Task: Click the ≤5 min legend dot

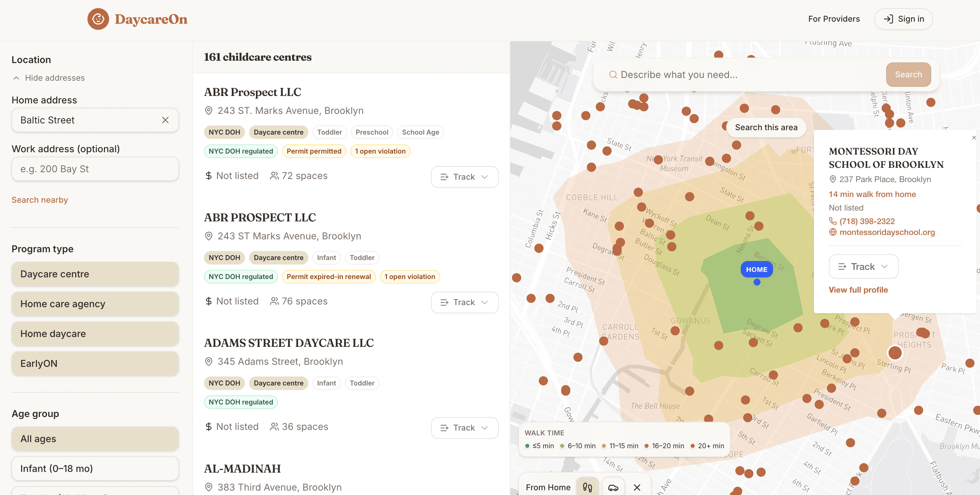Action: 527,446
